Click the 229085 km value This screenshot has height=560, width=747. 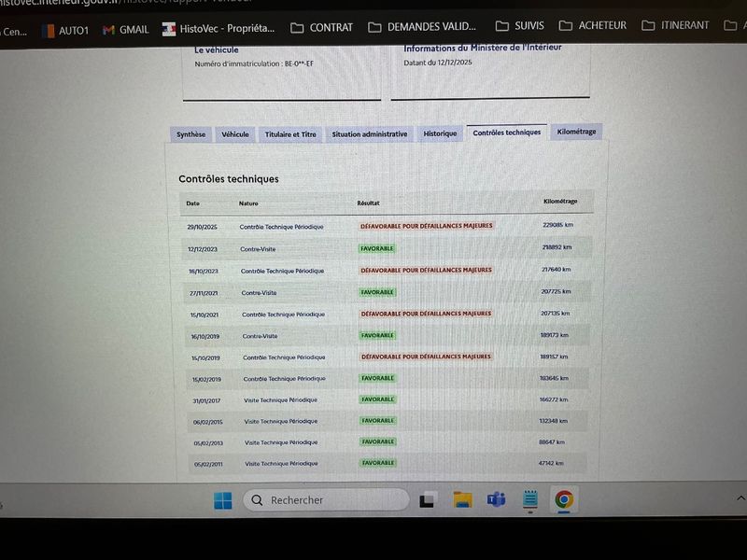tap(557, 225)
